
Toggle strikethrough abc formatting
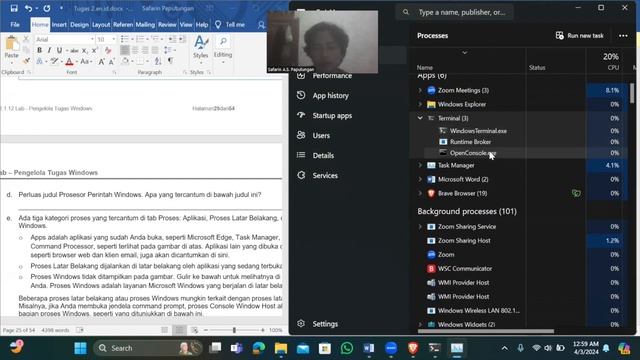tap(74, 50)
